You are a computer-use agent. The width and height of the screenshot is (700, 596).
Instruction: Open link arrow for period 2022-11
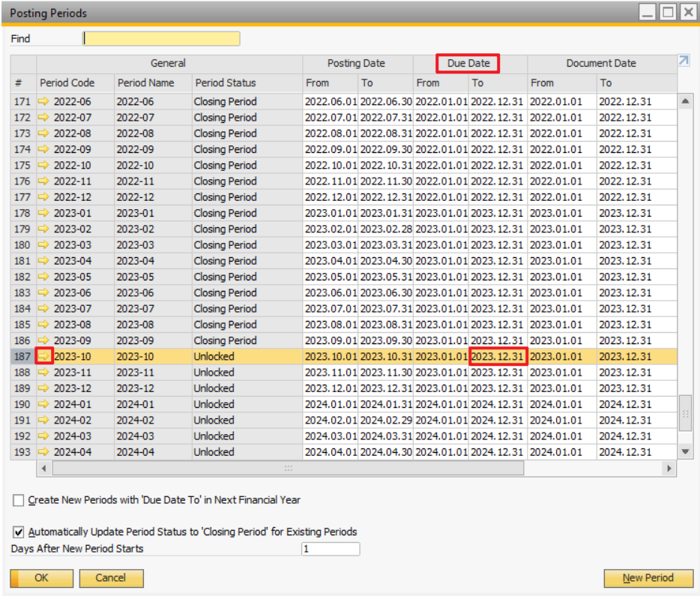(43, 181)
